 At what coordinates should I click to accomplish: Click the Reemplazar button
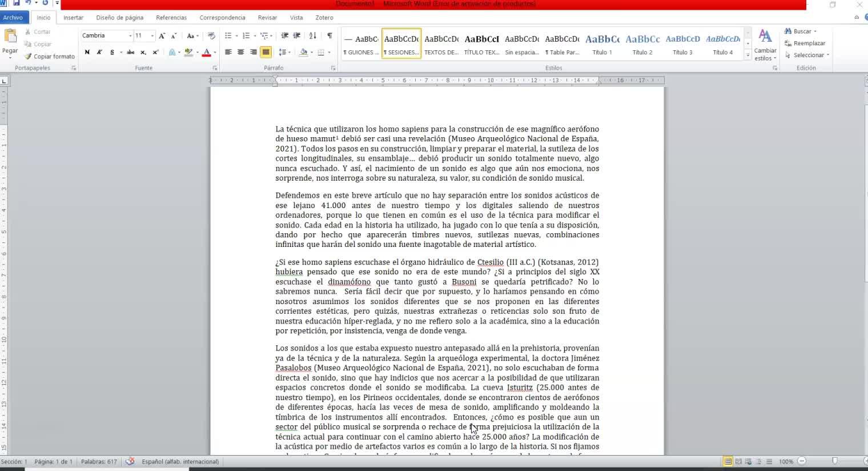point(805,43)
